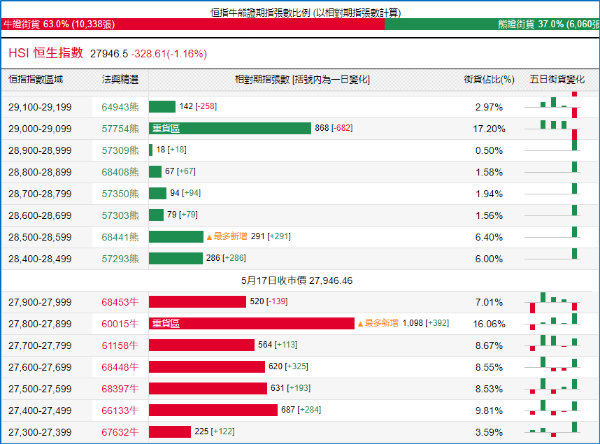Image resolution: width=600 pixels, height=444 pixels.
Task: Click the 17.20% street share value
Action: point(489,128)
